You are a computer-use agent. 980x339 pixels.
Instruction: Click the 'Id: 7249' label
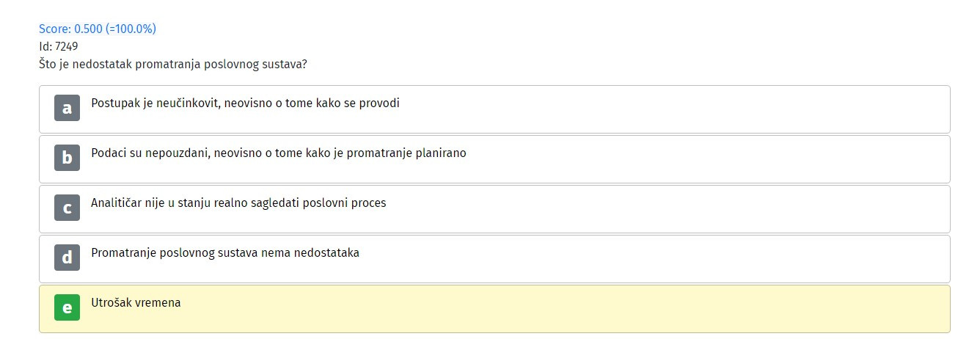[x=59, y=46]
